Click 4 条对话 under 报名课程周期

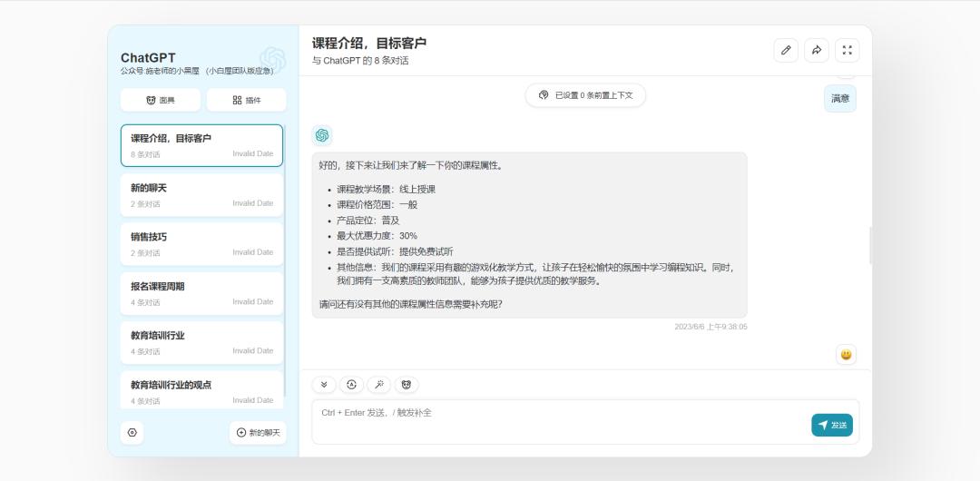click(x=145, y=302)
